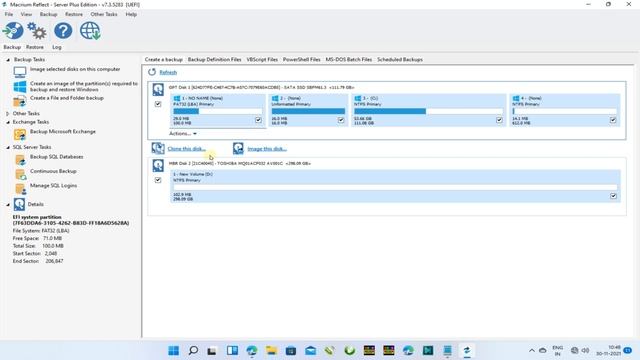Collapse the SQL Server Tasks section
This screenshot has height=360, width=640.
8,147
